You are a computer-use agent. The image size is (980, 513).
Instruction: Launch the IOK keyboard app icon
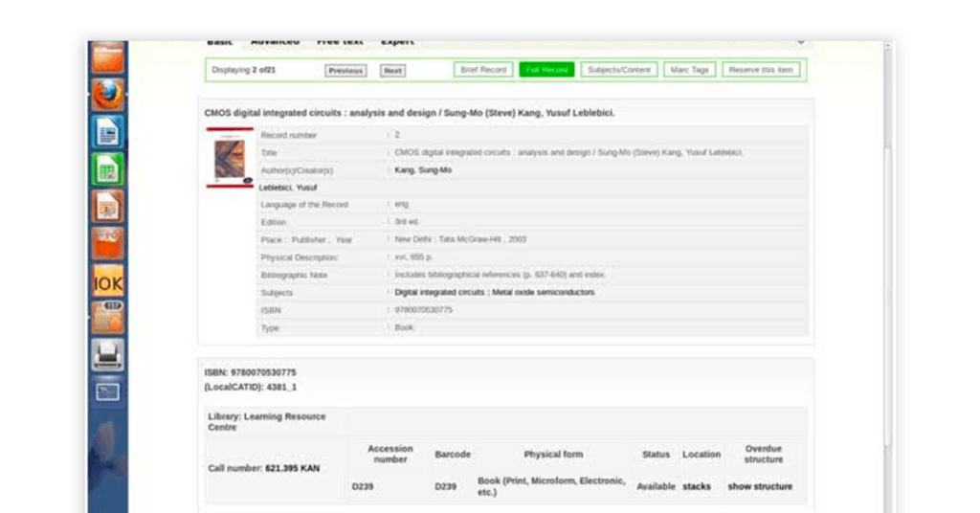(x=108, y=280)
